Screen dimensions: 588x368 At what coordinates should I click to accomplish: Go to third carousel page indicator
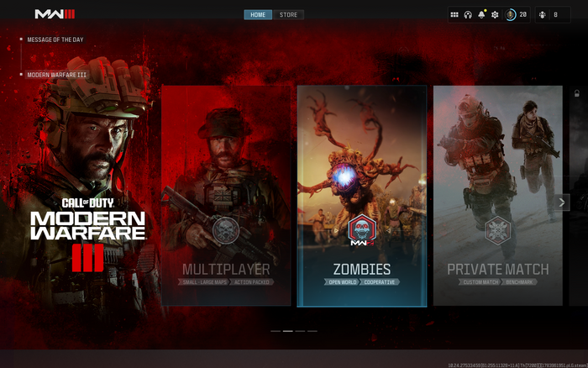[x=300, y=331]
